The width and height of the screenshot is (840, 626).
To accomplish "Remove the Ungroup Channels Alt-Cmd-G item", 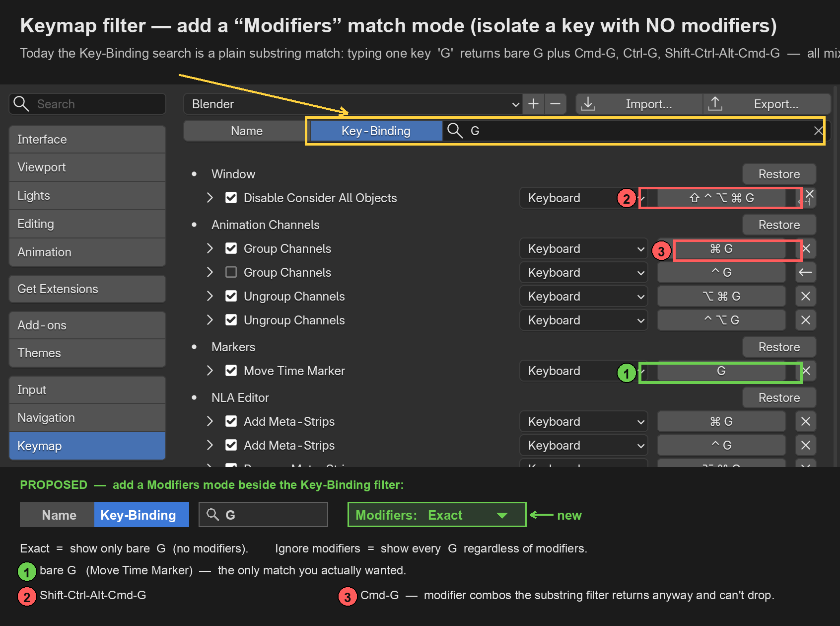I will (x=806, y=296).
